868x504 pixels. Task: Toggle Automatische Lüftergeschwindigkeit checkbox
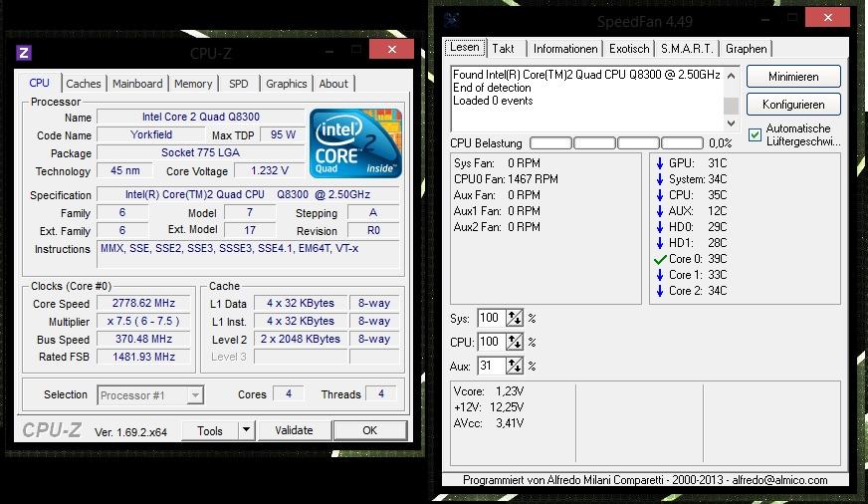tap(755, 134)
